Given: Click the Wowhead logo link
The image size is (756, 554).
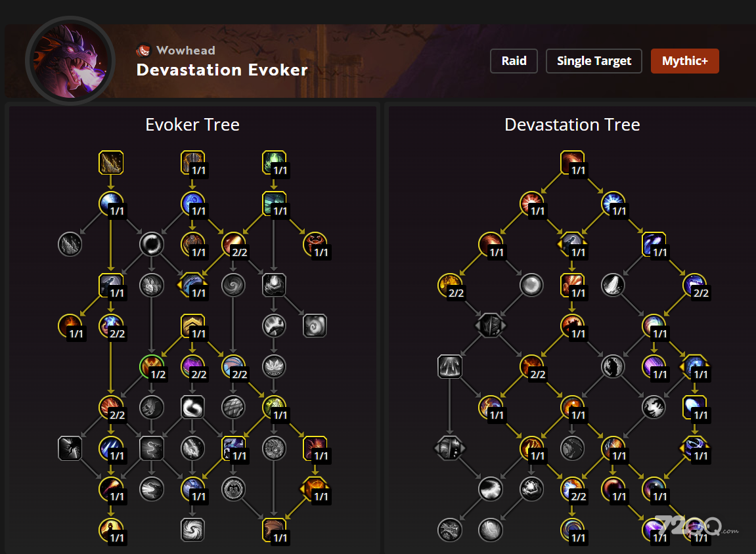Looking at the screenshot, I should [176, 50].
